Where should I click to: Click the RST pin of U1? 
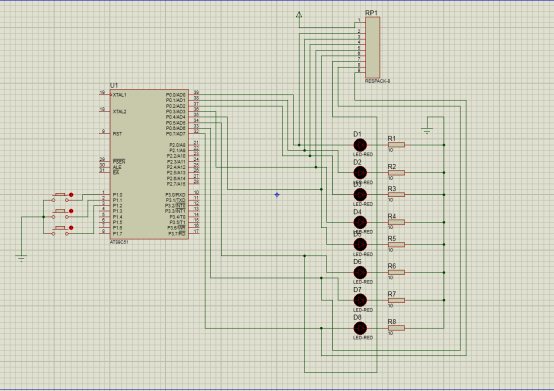[117, 134]
